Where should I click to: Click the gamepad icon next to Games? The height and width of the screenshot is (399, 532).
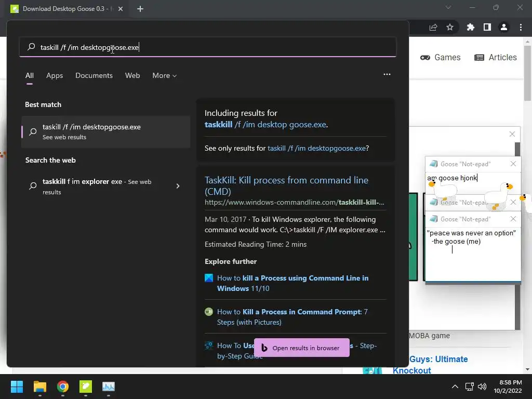point(425,57)
